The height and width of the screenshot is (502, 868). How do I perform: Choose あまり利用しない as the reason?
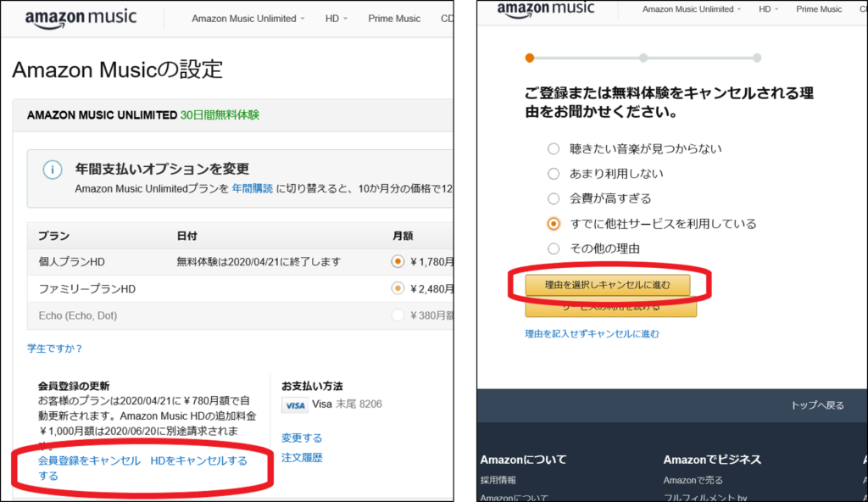(x=554, y=174)
